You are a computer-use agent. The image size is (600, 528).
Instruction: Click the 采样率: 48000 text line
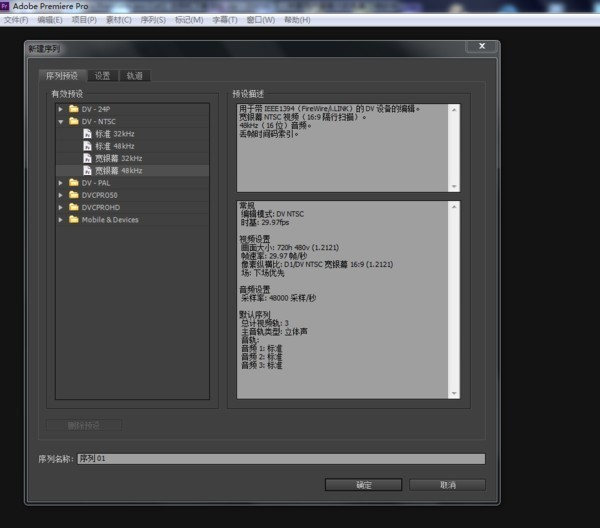[x=278, y=298]
